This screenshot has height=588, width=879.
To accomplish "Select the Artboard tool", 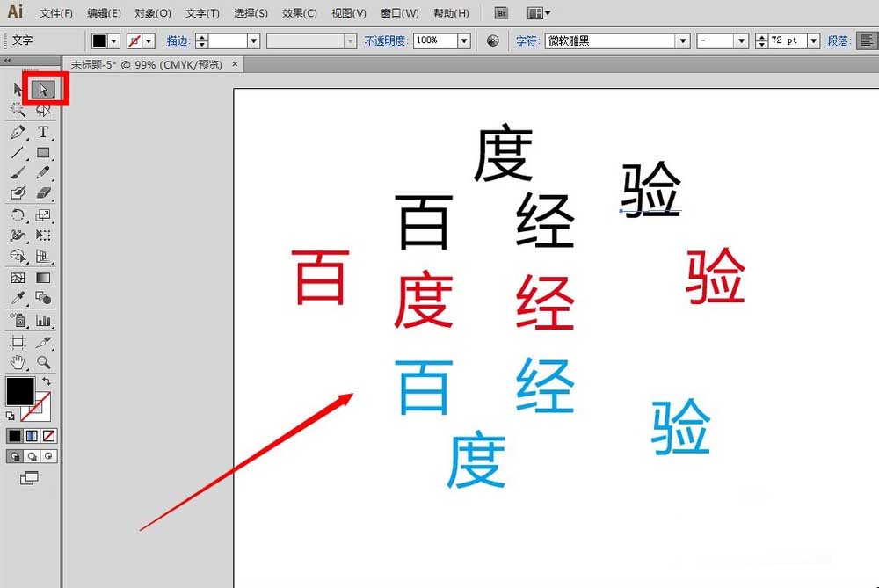I will pyautogui.click(x=18, y=342).
